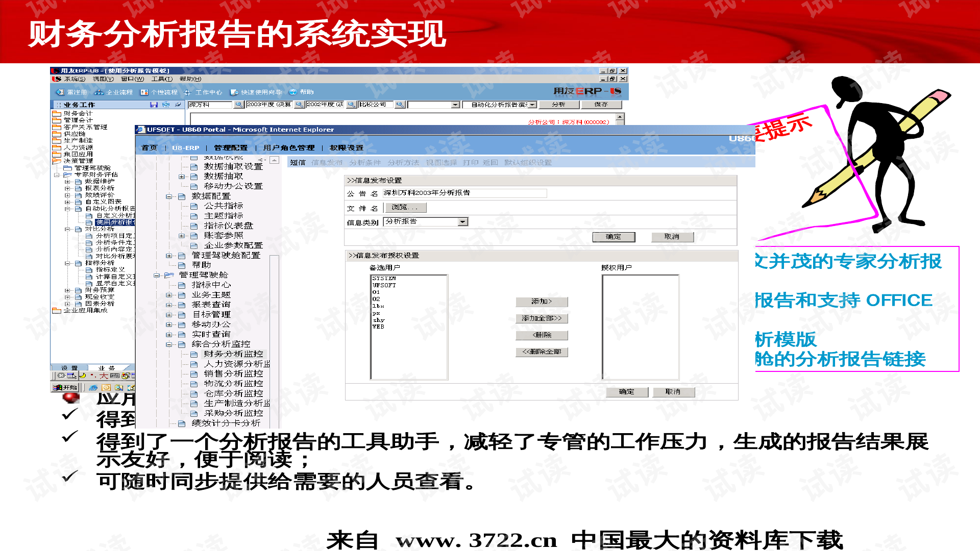Click the 保存 button
Image resolution: width=980 pixels, height=551 pixels.
coord(601,105)
